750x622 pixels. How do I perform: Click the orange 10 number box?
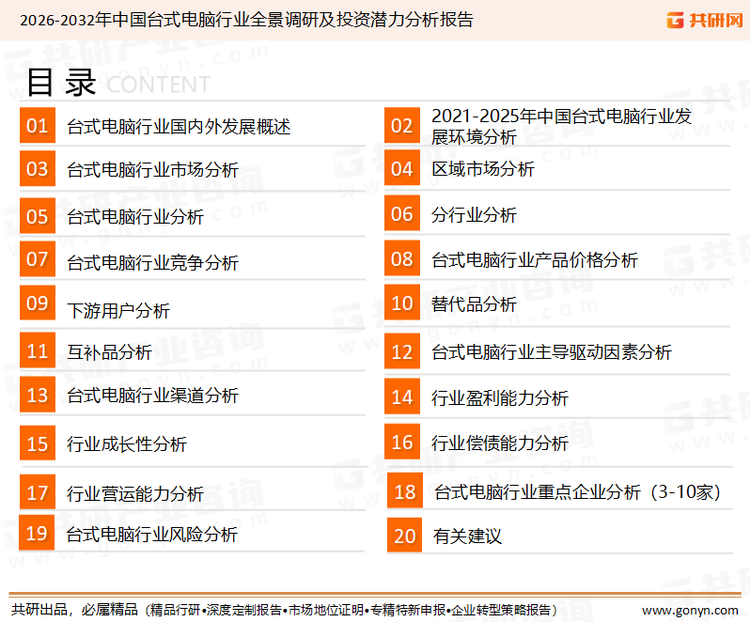[x=402, y=303]
